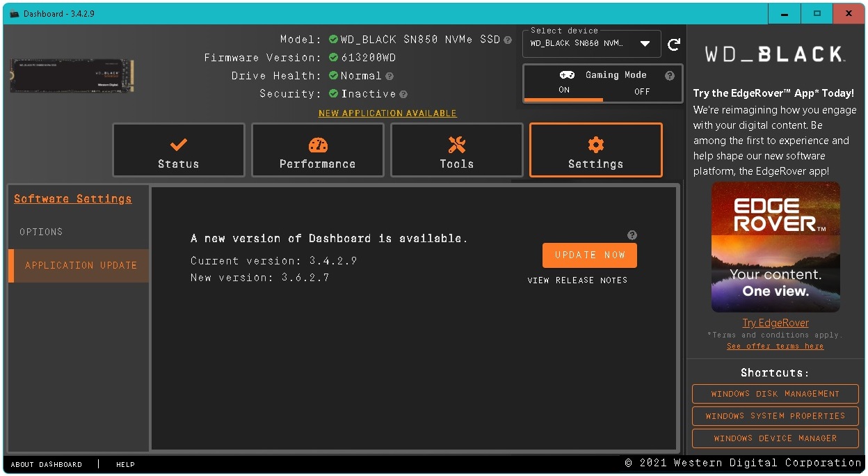
Task: Minimize the Dashboard window
Action: [785, 13]
